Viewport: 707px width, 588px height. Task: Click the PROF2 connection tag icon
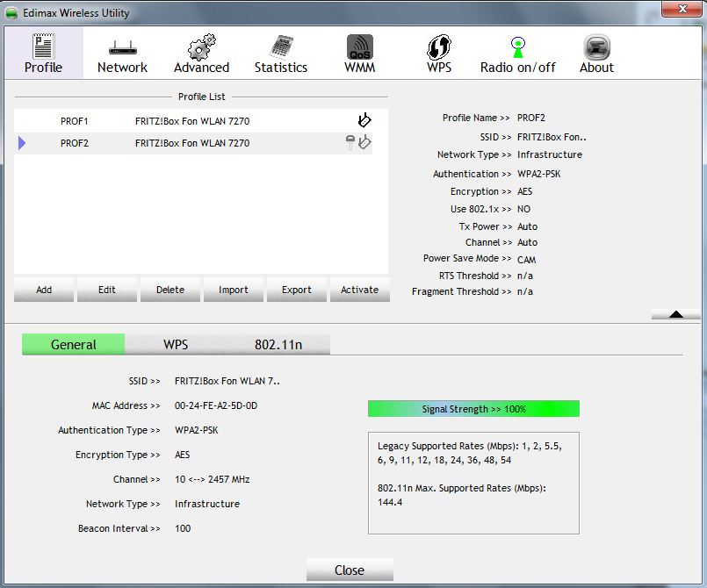point(364,142)
